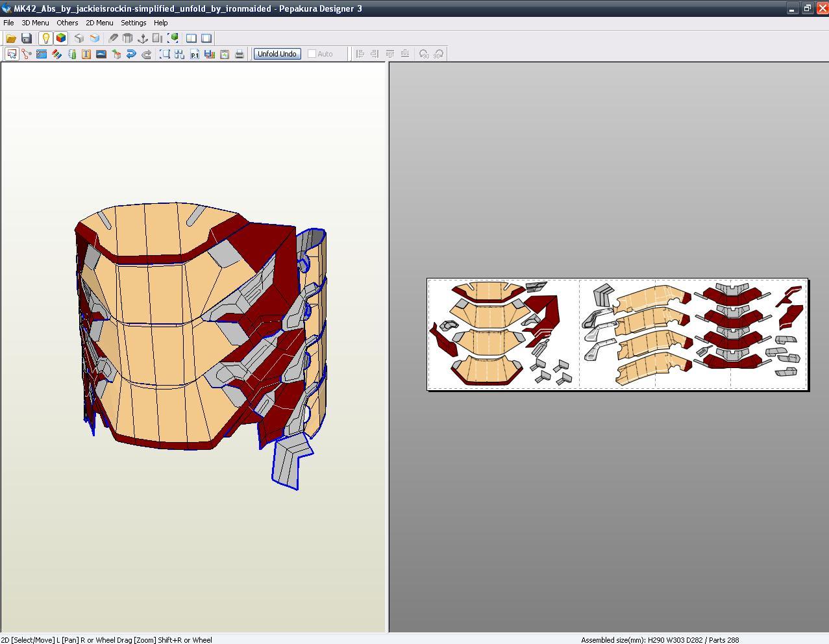Click the Pepakura Designer title bar icon

point(6,8)
